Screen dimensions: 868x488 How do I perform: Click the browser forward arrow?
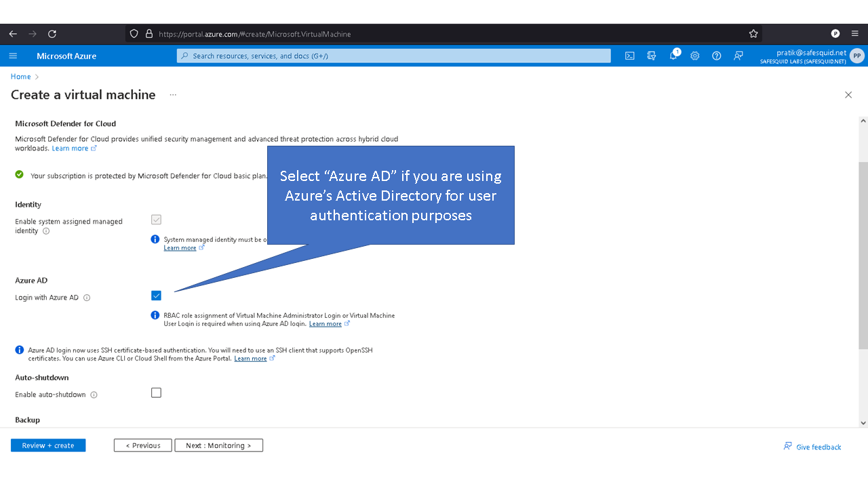33,34
